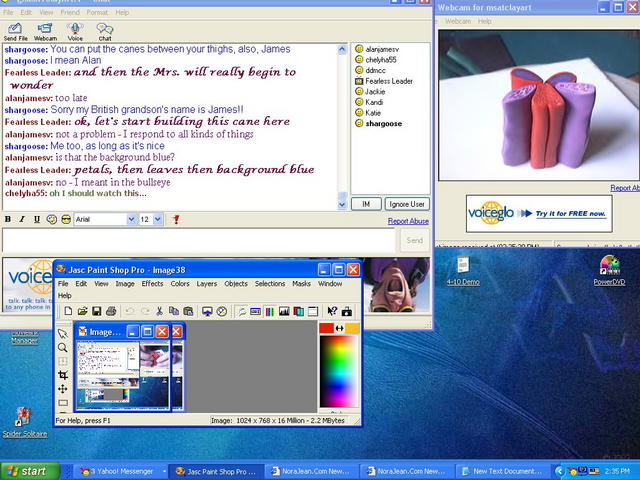Select ddmcc in the user list
640x480 pixels.
coord(371,70)
